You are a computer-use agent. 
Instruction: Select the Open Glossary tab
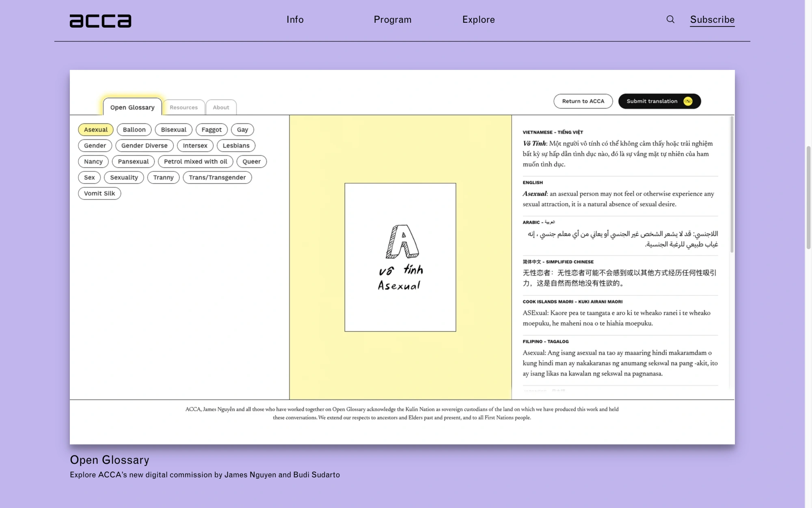point(132,107)
